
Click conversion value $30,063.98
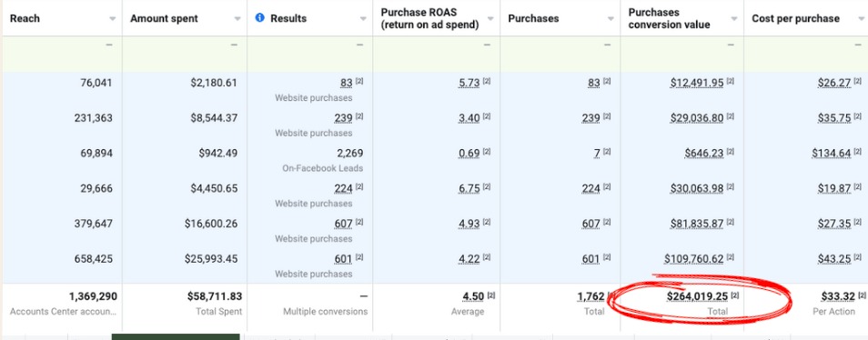click(697, 188)
